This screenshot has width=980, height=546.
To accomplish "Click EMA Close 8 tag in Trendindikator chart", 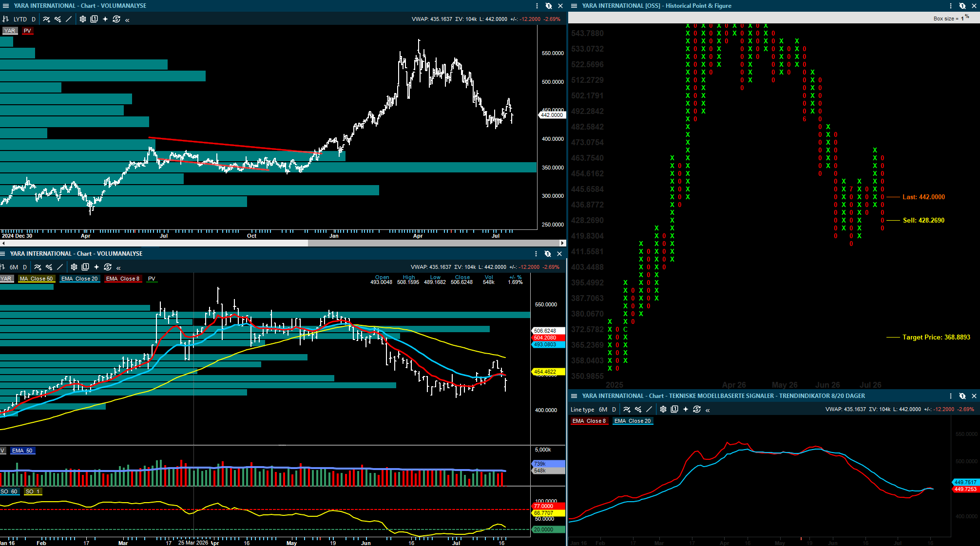I will pos(589,421).
